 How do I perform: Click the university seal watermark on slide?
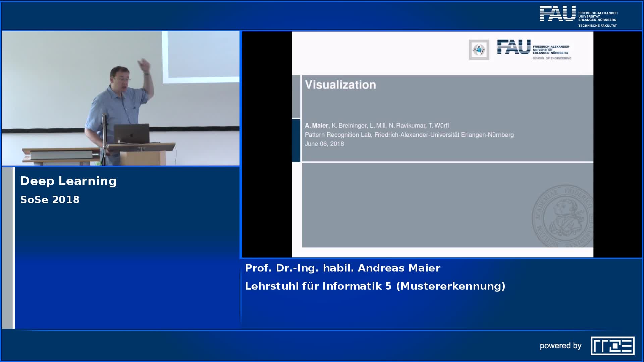[x=562, y=216]
